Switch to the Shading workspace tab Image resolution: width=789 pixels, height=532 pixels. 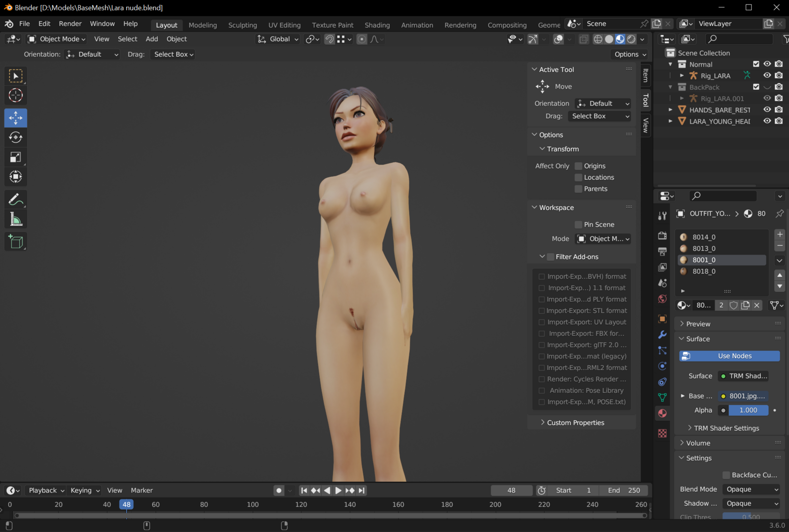[x=377, y=25]
